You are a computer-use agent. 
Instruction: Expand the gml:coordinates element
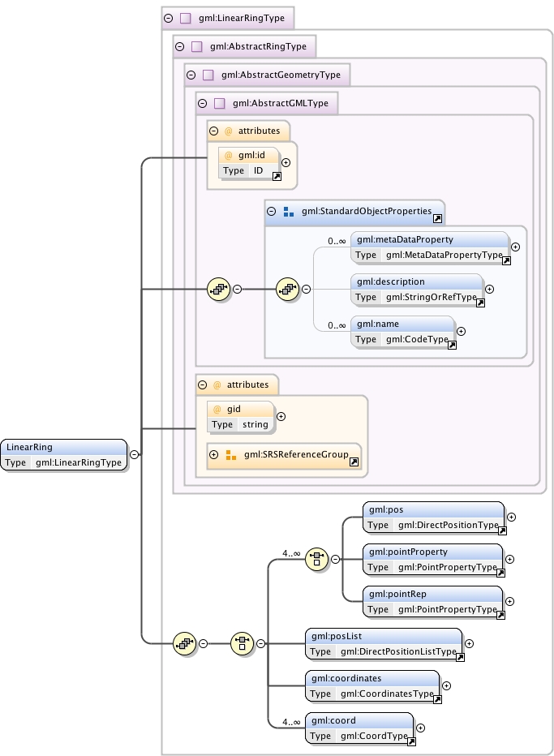(446, 685)
